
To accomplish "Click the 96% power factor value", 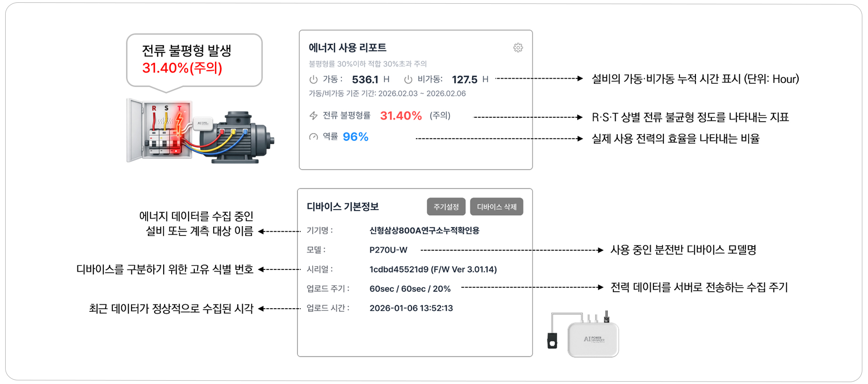I will pos(355,137).
